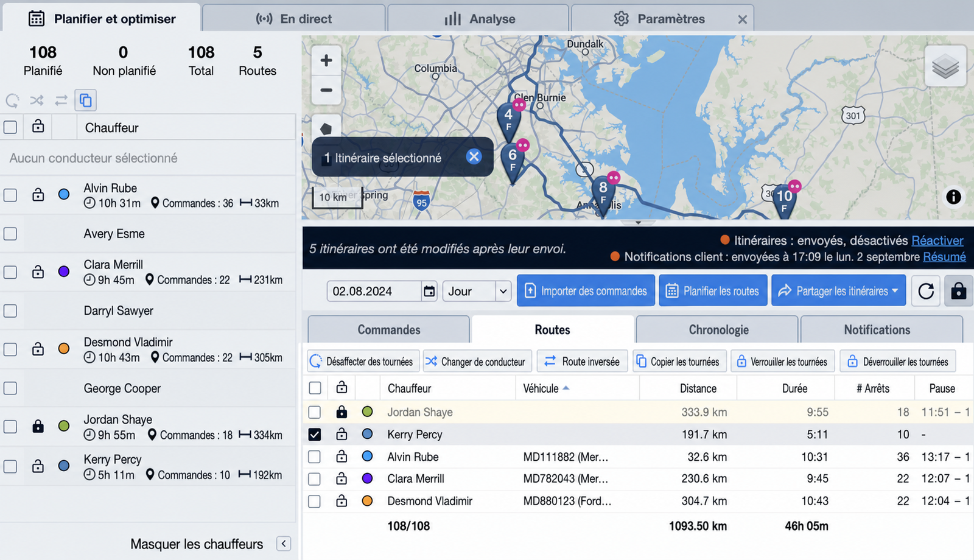Switch to the Chronologie tab
The image size is (974, 560).
click(718, 329)
